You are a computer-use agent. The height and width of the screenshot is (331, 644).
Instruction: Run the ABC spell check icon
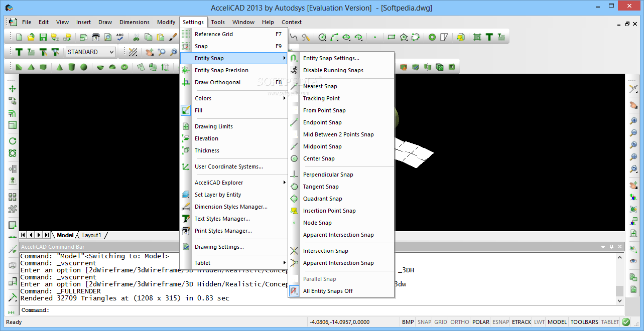(119, 37)
